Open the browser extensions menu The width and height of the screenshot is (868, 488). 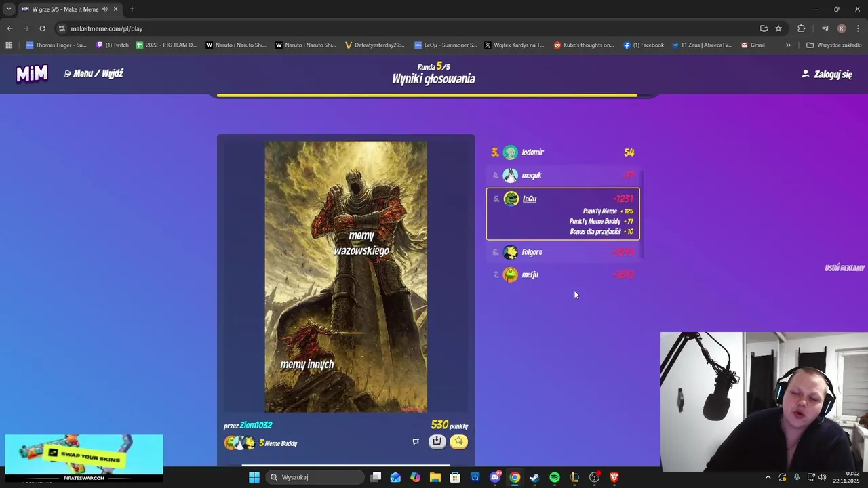[802, 28]
